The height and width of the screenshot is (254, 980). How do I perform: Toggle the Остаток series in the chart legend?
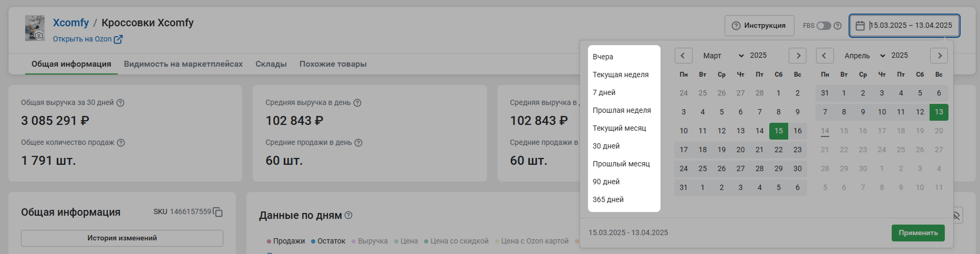pyautogui.click(x=328, y=241)
